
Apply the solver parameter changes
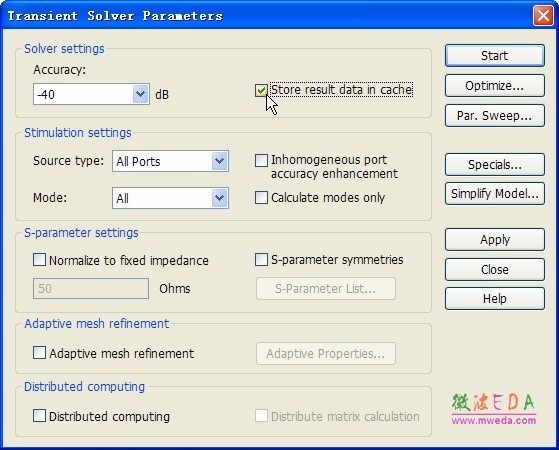tap(494, 240)
